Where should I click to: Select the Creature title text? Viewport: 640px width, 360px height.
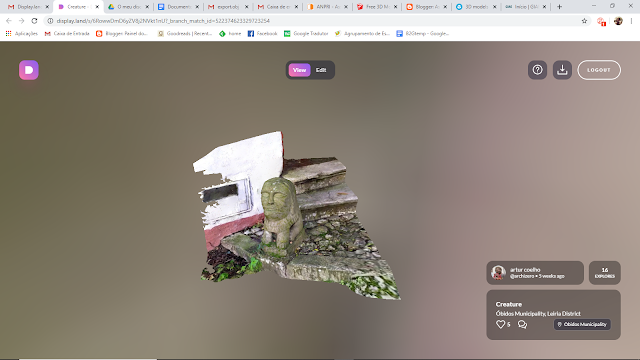pyautogui.click(x=509, y=304)
